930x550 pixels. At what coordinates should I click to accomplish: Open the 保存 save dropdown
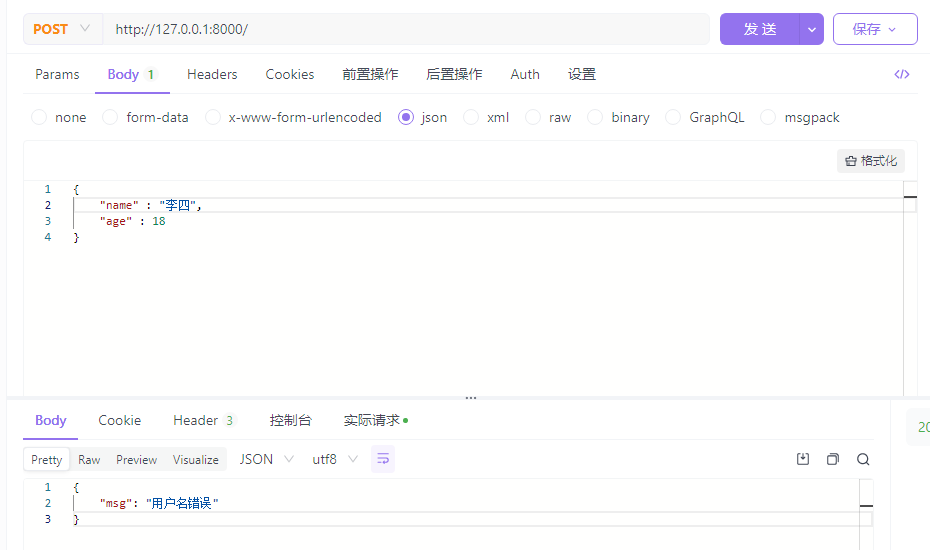click(875, 29)
